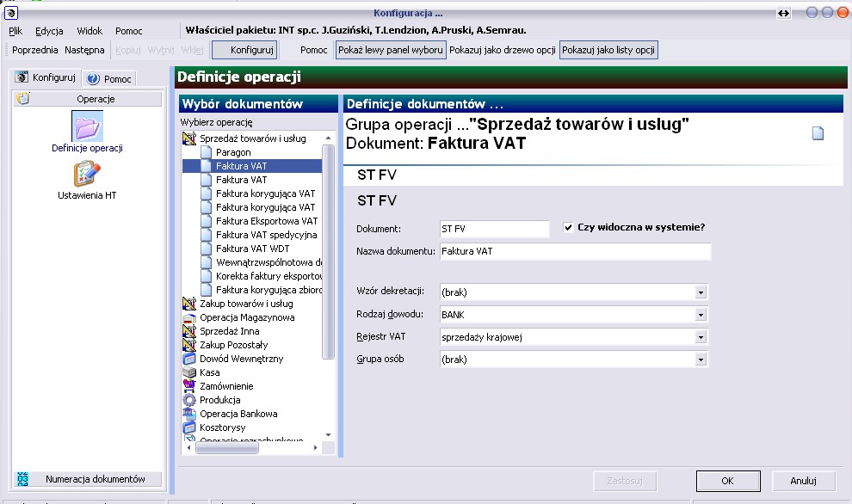Click the Produkcja gear icon

189,400
